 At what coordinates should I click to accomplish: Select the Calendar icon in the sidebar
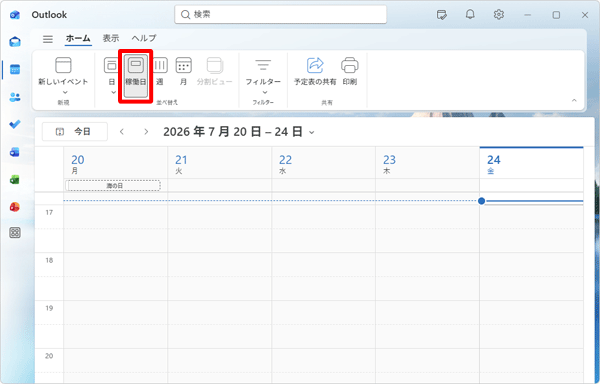coord(15,69)
